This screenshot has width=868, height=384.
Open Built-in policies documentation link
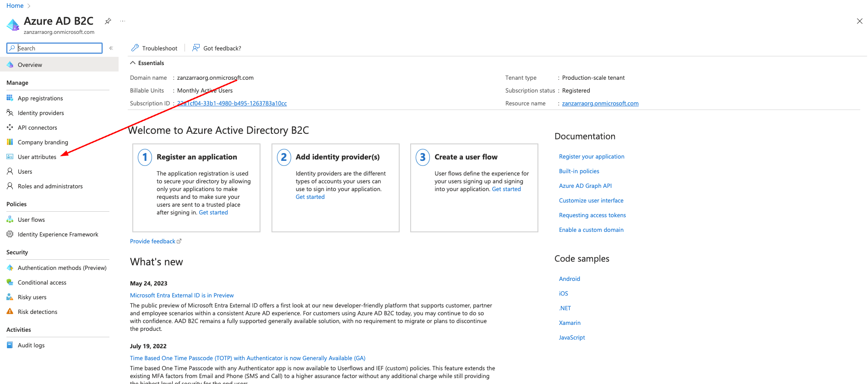pos(579,171)
